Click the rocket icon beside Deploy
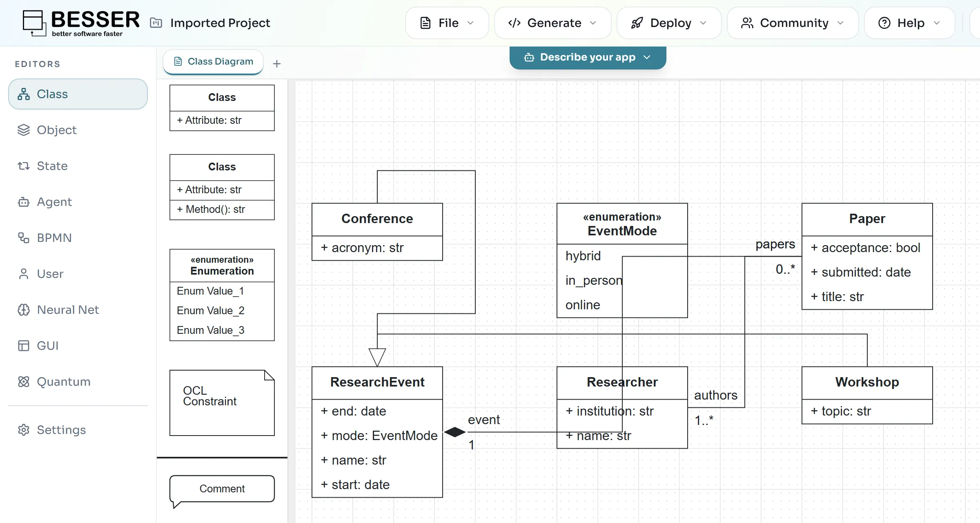Screen dimensions: 980x523 pos(637,23)
